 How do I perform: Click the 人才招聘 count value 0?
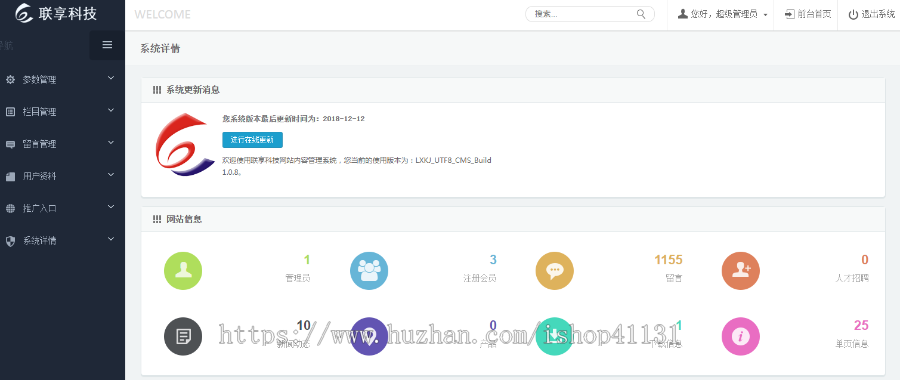point(865,260)
